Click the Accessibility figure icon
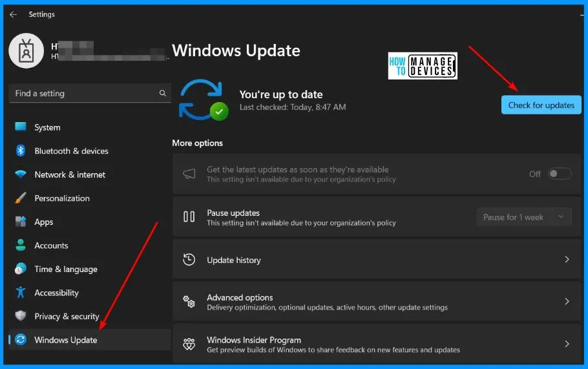The width and height of the screenshot is (588, 369). click(21, 293)
